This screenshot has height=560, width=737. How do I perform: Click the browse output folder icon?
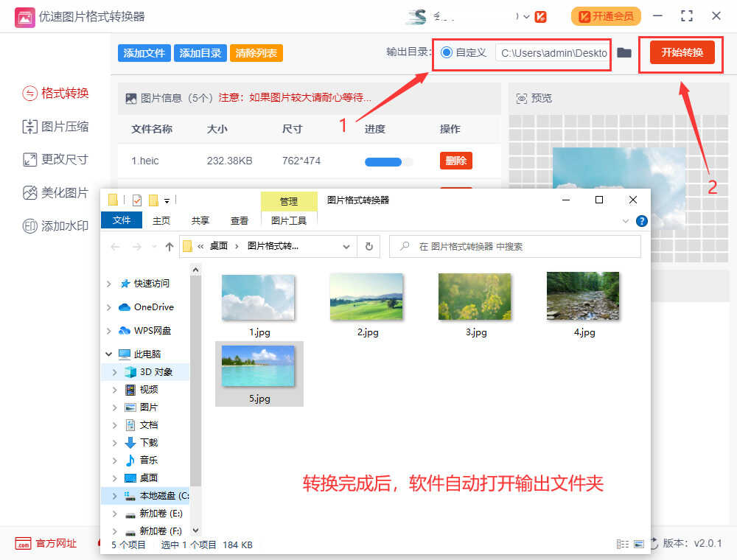point(624,53)
